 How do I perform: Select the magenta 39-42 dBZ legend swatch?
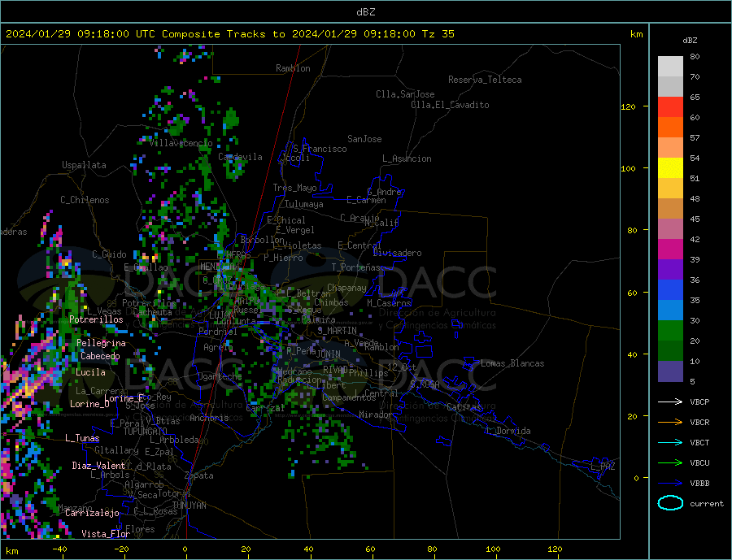[x=670, y=250]
